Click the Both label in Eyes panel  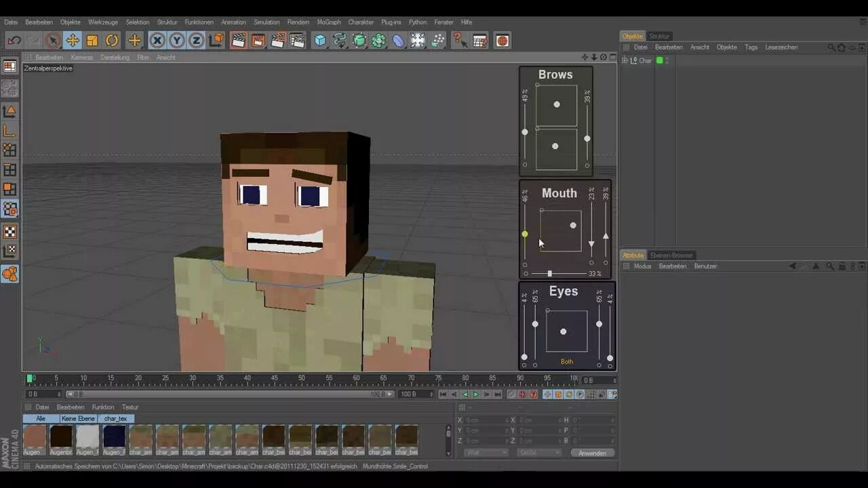coord(567,361)
